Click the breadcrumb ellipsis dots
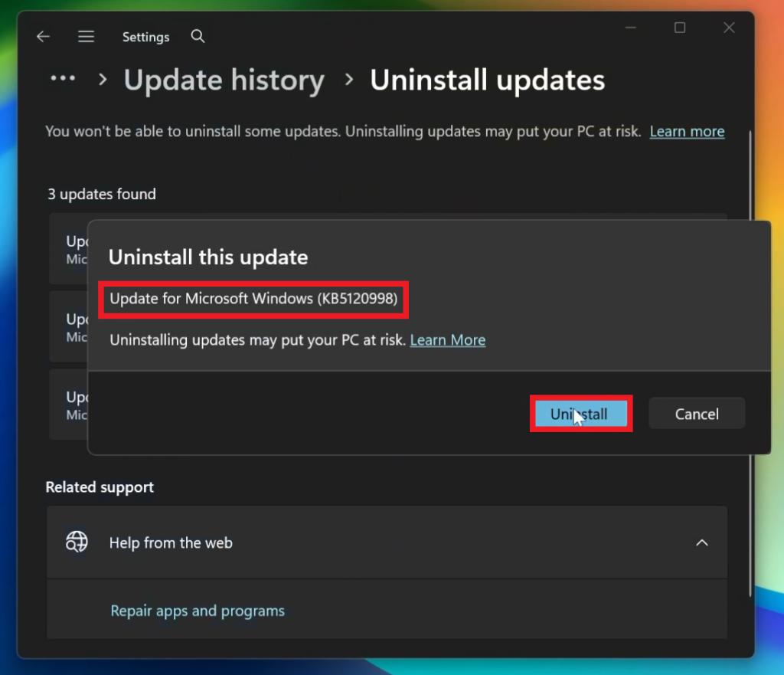This screenshot has height=675, width=784. [x=63, y=79]
